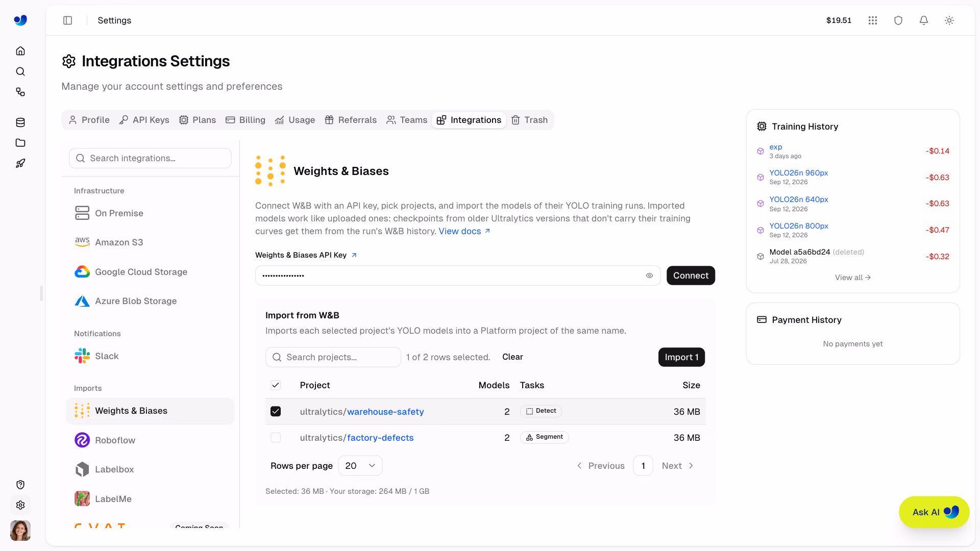
Task: Open the rows per page dropdown
Action: click(x=360, y=466)
